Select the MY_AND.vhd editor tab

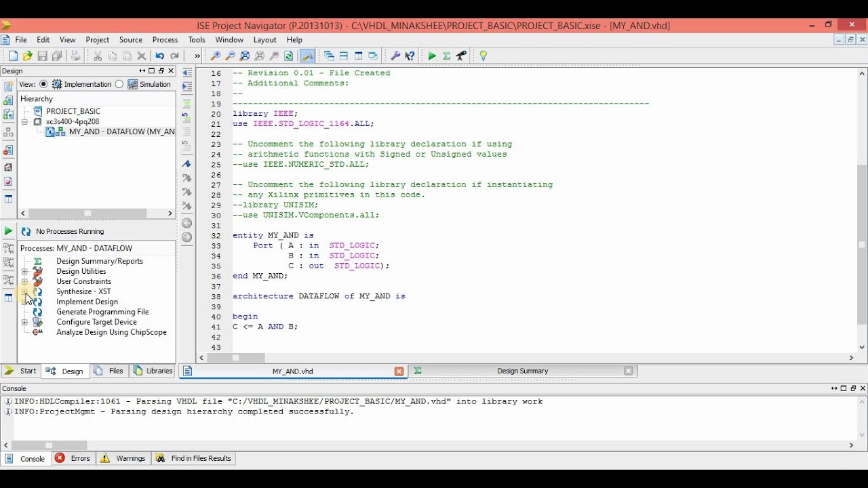point(292,371)
